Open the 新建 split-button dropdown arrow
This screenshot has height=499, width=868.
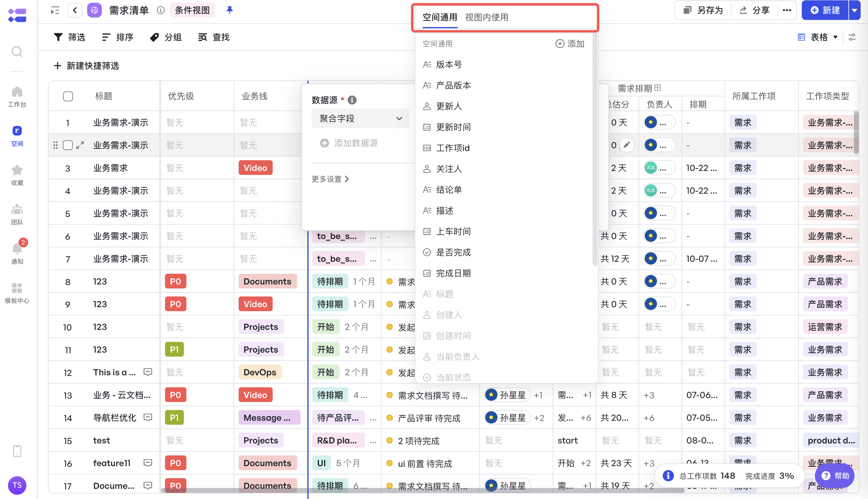point(854,10)
